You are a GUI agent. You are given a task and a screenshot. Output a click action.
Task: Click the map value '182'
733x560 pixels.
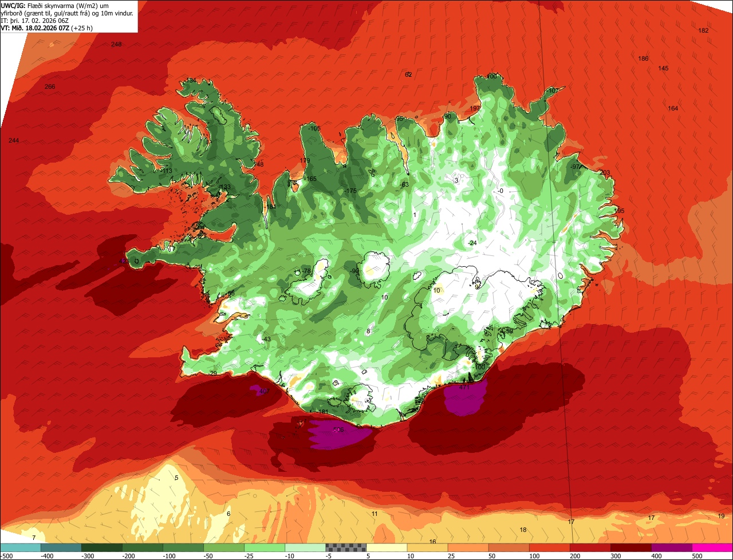pos(704,30)
